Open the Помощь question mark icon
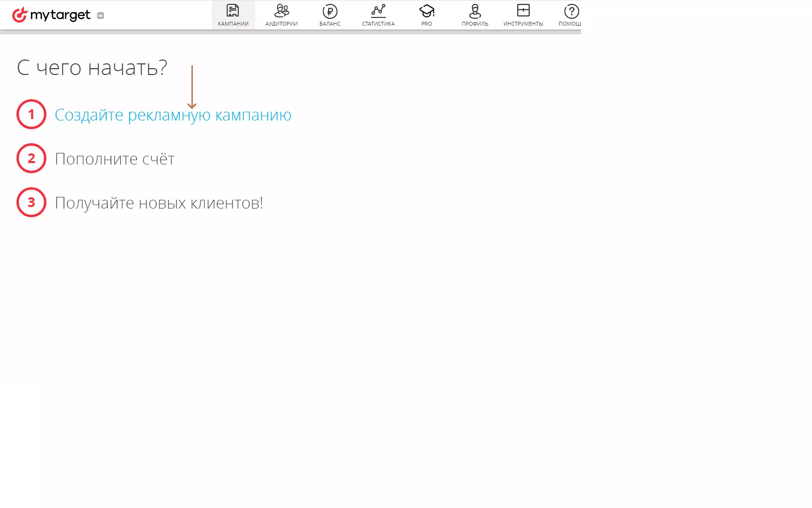The height and width of the screenshot is (508, 812). pyautogui.click(x=572, y=11)
